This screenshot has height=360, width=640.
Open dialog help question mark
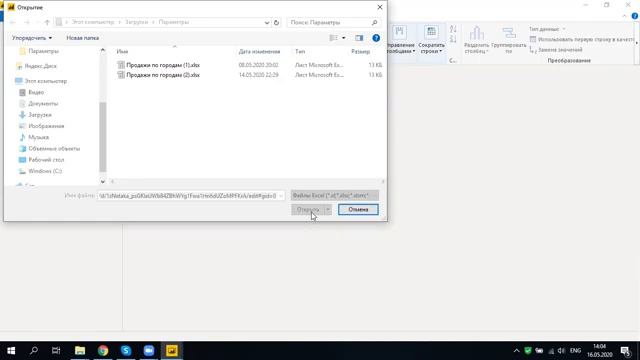376,38
